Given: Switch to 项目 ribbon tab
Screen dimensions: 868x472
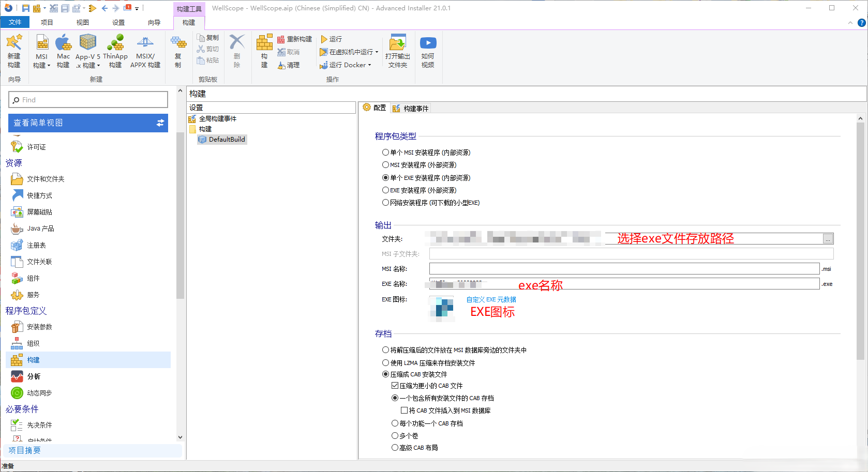Looking at the screenshot, I should [47, 22].
